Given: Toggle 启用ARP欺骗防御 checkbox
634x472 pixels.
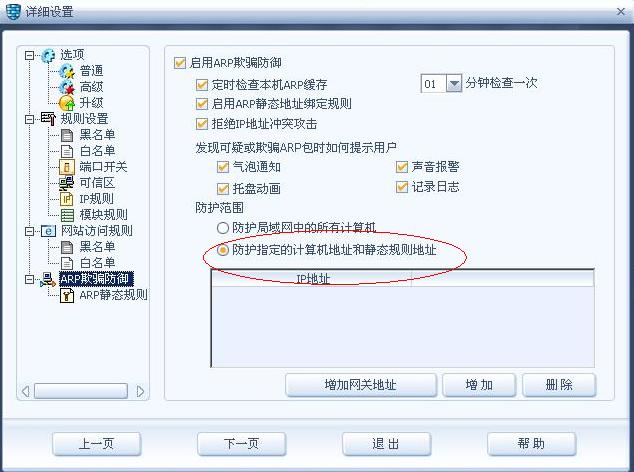Looking at the screenshot, I should [x=180, y=63].
